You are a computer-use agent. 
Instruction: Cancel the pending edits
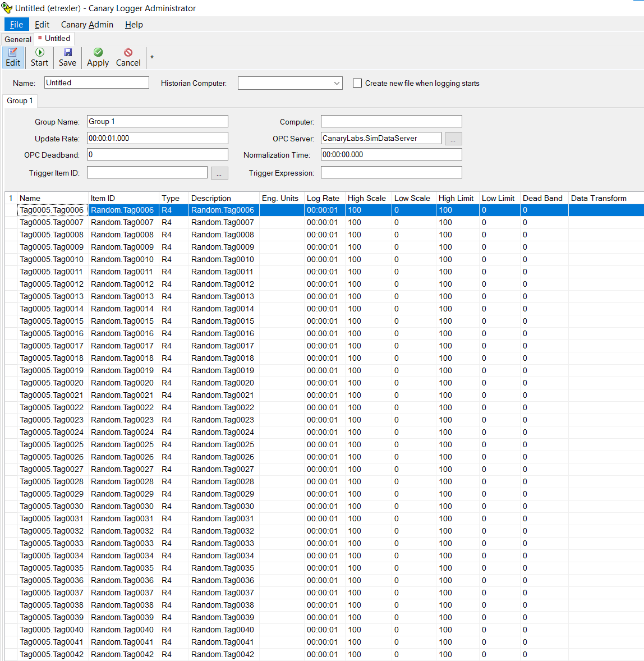[x=128, y=57]
